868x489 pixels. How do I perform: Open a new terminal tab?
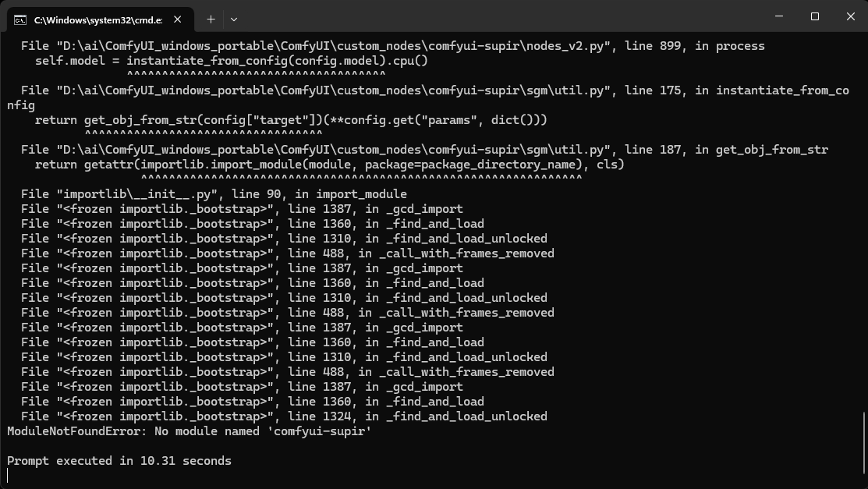[211, 19]
